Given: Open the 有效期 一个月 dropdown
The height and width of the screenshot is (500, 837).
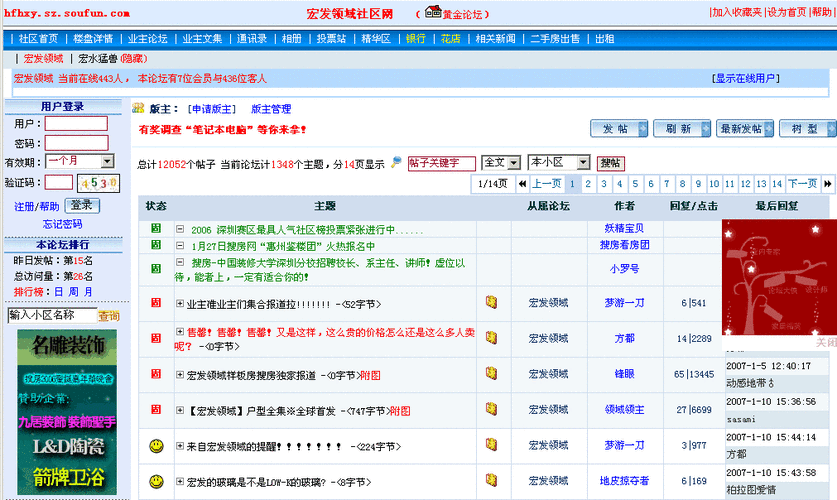Looking at the screenshot, I should coord(107,161).
